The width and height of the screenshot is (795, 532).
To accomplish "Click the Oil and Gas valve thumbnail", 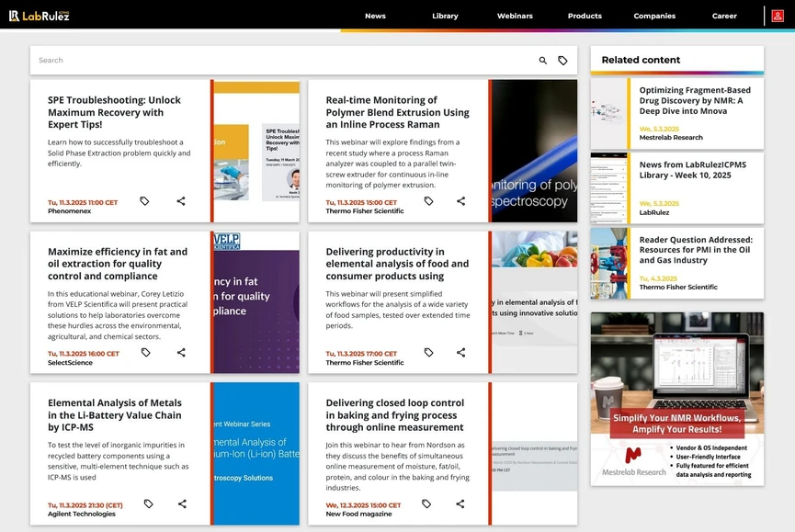I will pos(609,263).
